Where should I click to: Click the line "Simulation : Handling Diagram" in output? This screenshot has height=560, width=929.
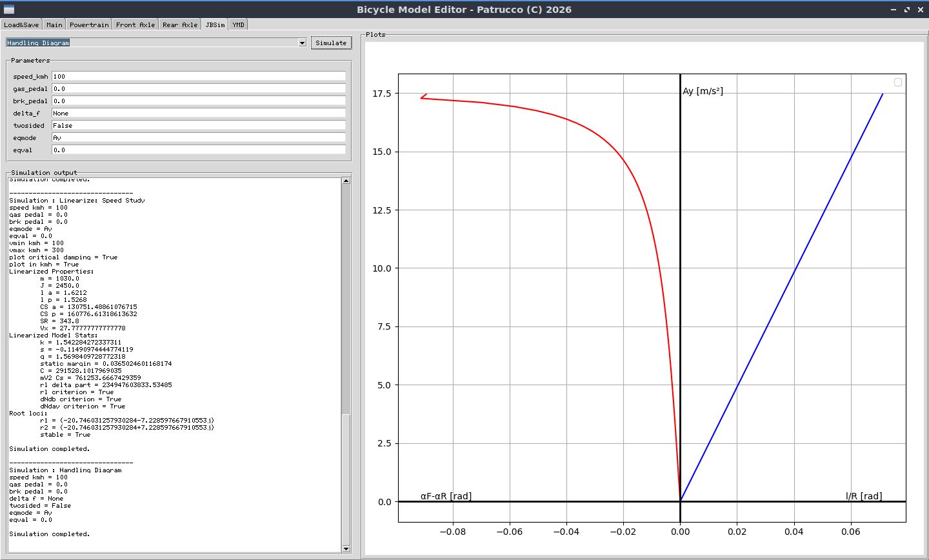65,470
